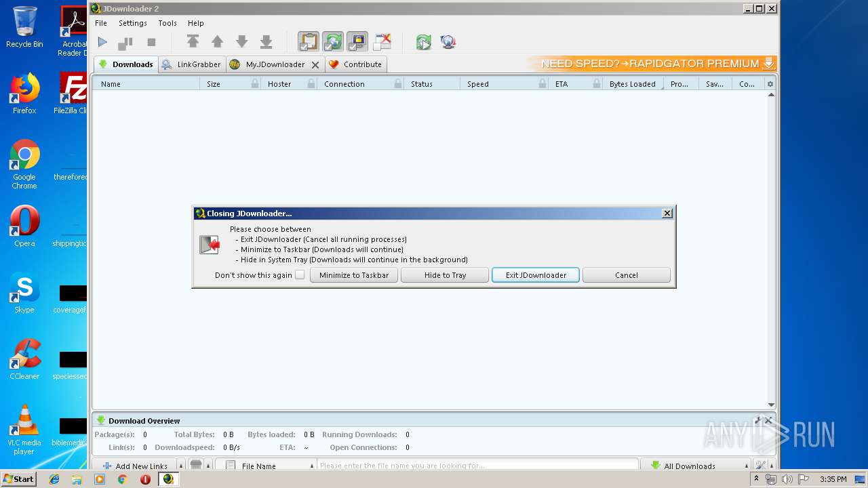Image resolution: width=868 pixels, height=488 pixels.
Task: Open Opera from the taskbar
Action: click(x=145, y=479)
